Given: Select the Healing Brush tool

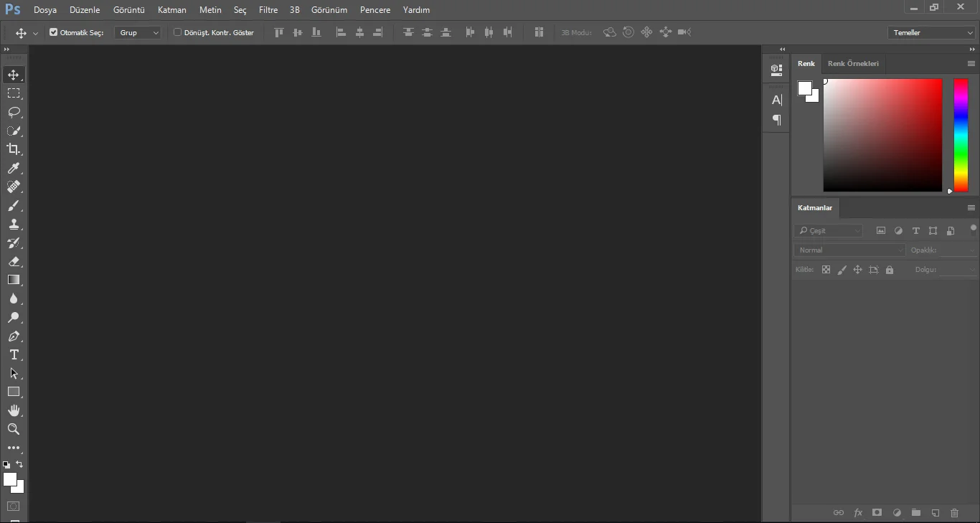Looking at the screenshot, I should pyautogui.click(x=14, y=187).
